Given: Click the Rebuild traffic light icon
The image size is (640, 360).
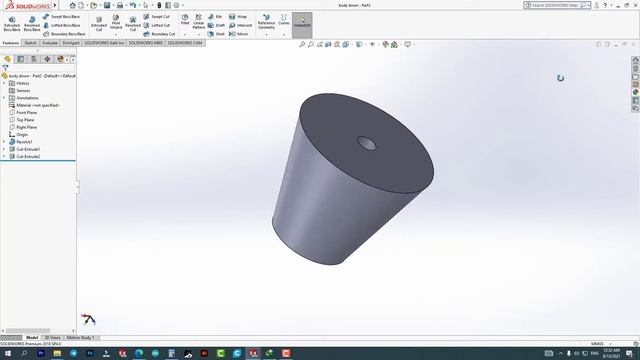Looking at the screenshot, I should pos(160,5).
